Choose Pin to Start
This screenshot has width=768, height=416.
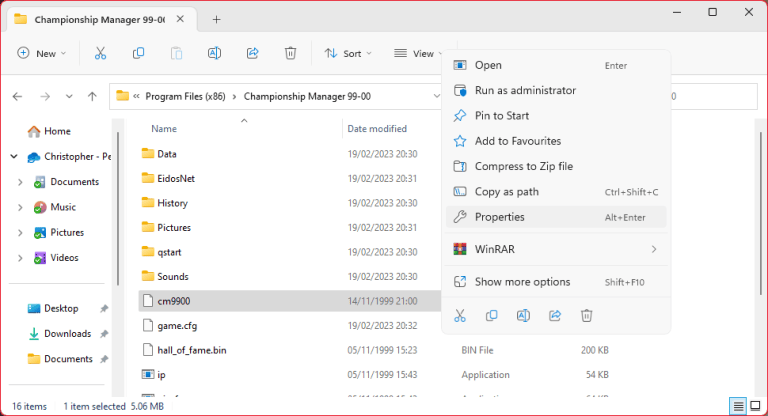pos(556,116)
